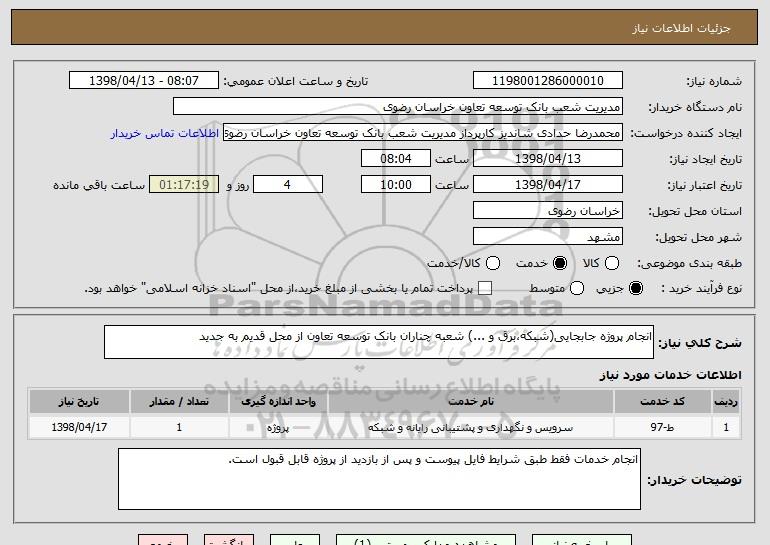Select the کالا radio button
The image size is (770, 545).
[612, 263]
